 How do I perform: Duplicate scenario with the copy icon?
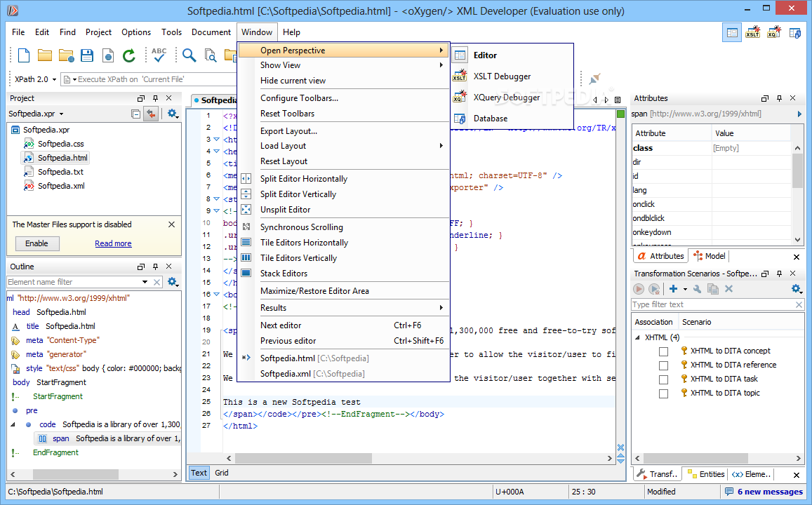[x=713, y=289]
